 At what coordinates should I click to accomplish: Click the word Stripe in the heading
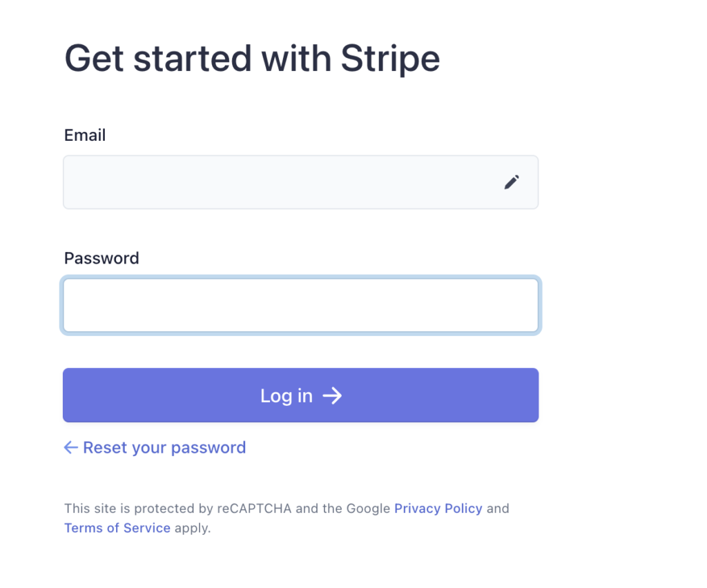tap(391, 59)
